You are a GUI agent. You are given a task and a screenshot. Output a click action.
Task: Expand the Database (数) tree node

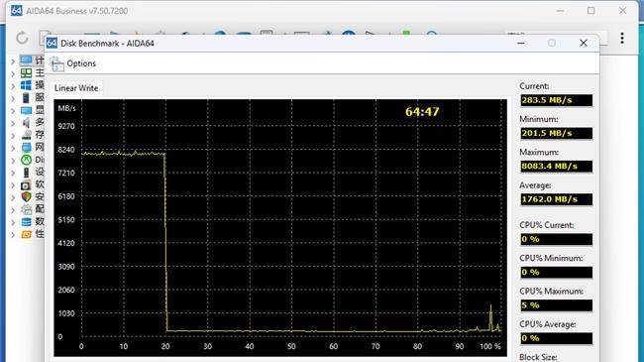click(x=13, y=222)
